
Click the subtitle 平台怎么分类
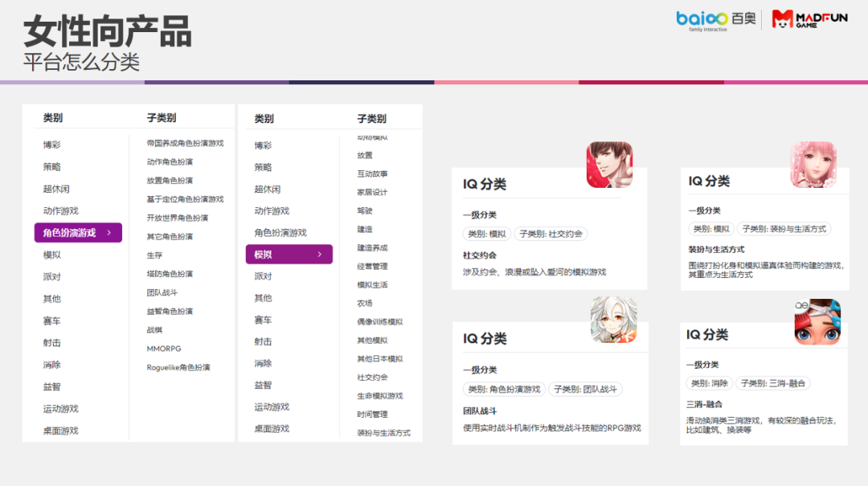tap(81, 62)
